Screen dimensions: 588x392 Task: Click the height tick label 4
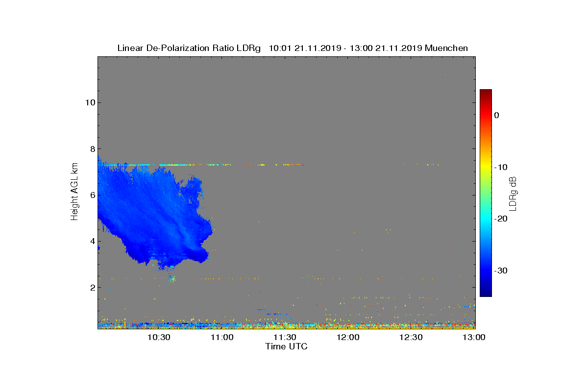(92, 241)
